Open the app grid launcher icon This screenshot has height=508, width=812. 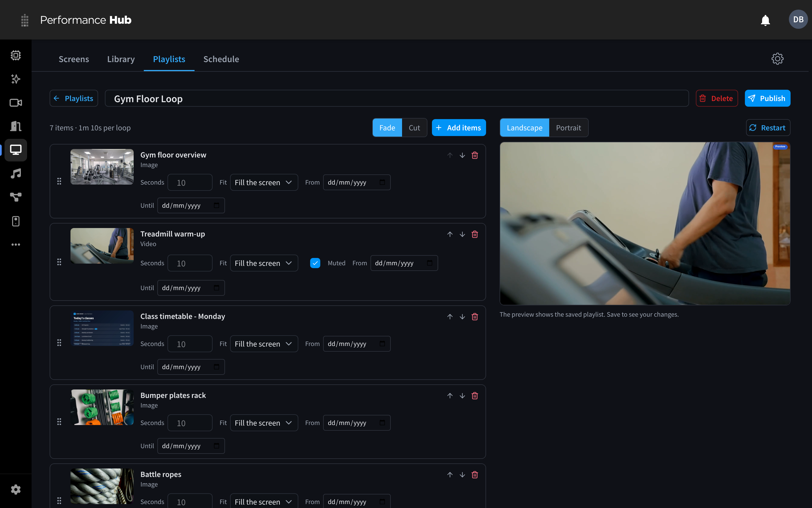(x=25, y=20)
